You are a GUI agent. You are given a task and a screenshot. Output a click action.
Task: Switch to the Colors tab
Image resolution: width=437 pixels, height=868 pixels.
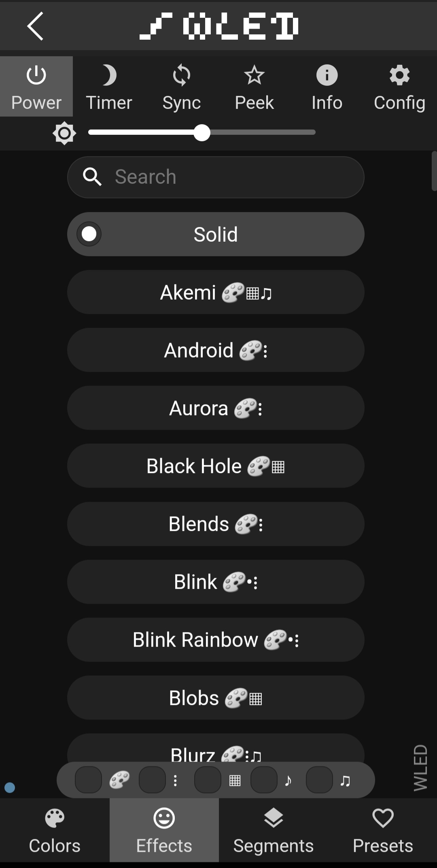point(55,830)
